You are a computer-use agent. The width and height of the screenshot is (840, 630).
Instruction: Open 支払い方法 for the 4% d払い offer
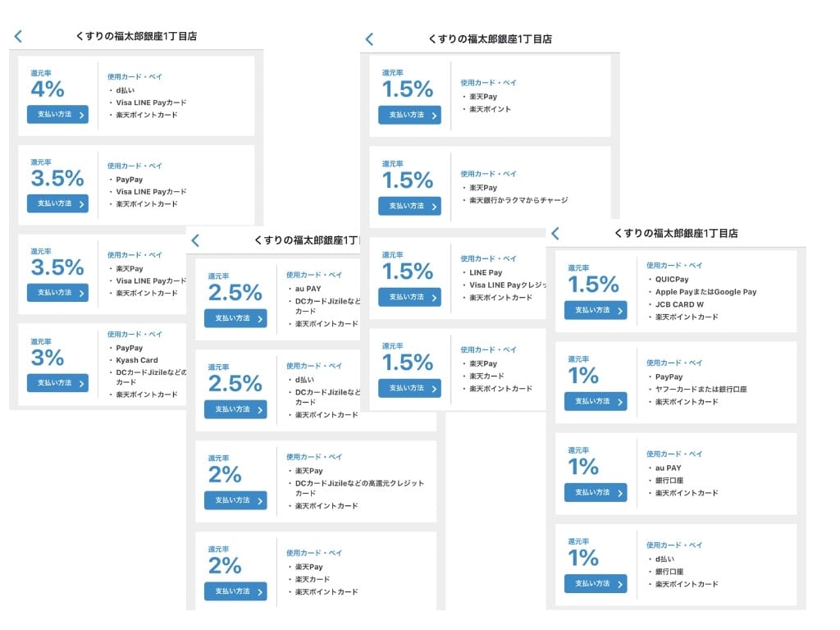click(57, 115)
